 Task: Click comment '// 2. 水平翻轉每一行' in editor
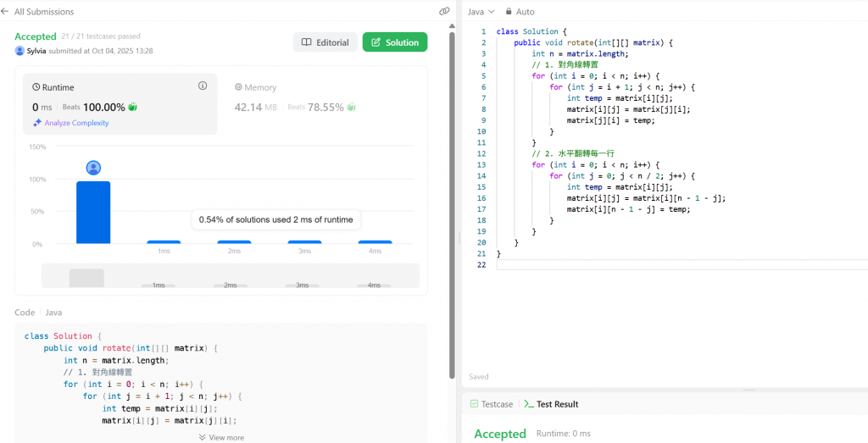pyautogui.click(x=574, y=154)
